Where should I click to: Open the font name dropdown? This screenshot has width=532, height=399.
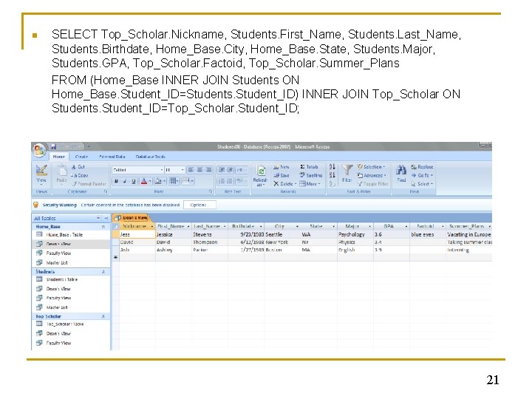(162, 170)
